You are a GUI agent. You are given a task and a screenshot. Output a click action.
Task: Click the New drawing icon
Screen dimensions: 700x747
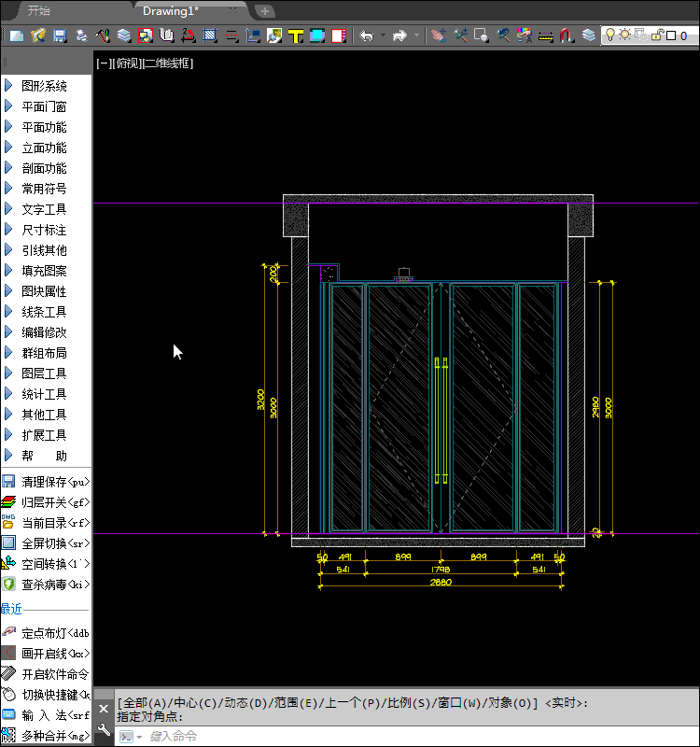(x=17, y=35)
